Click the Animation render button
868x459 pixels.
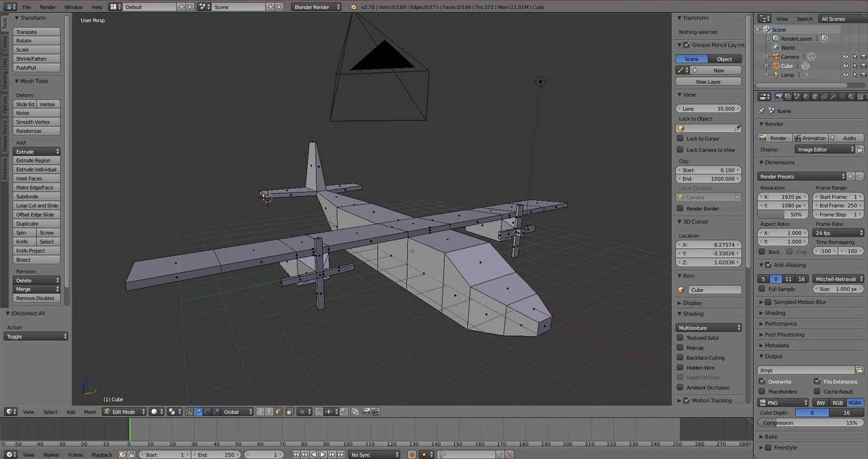pyautogui.click(x=810, y=138)
